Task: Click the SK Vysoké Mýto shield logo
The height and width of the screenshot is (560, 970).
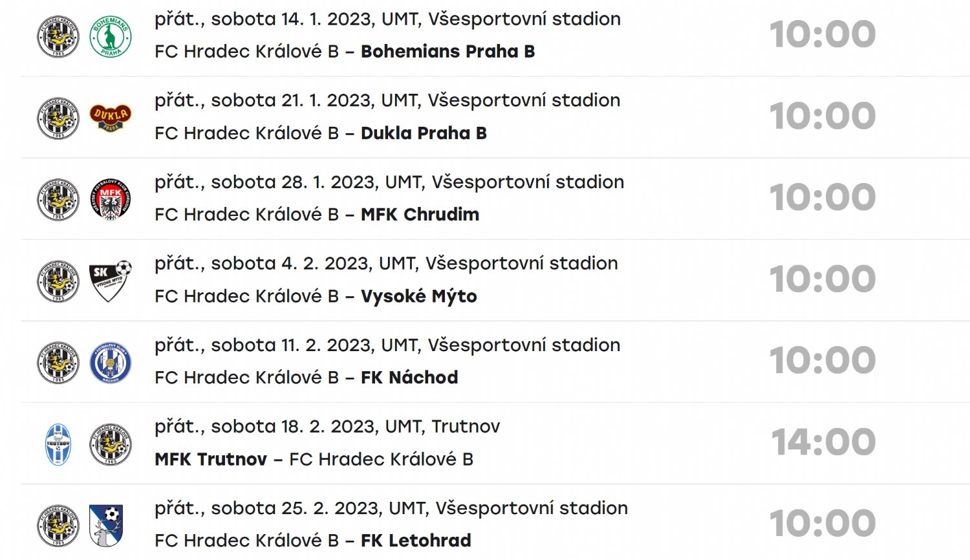Action: coord(111,281)
